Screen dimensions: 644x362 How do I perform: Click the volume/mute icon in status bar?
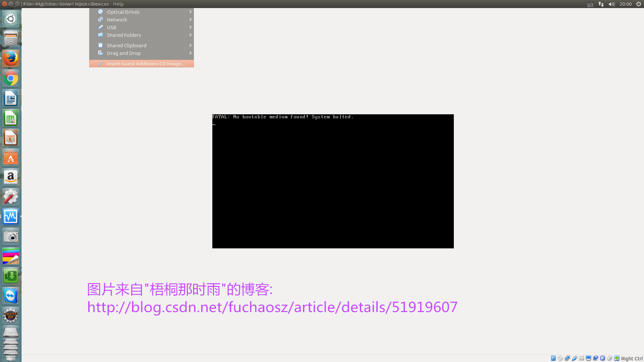612,4
